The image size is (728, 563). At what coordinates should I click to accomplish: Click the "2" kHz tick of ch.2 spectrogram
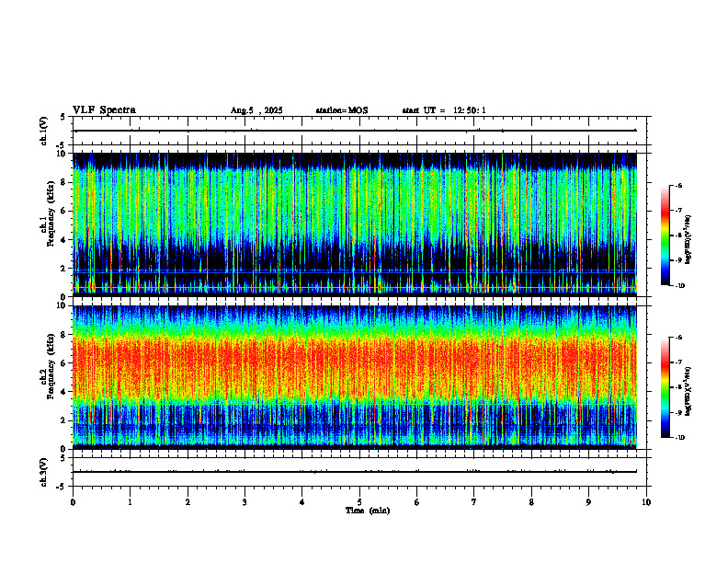[x=63, y=420]
